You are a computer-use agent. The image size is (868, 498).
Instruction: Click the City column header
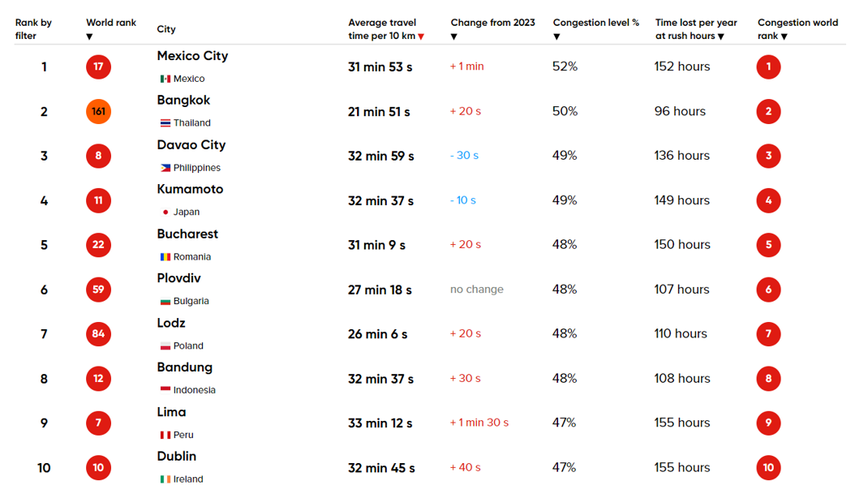(166, 29)
